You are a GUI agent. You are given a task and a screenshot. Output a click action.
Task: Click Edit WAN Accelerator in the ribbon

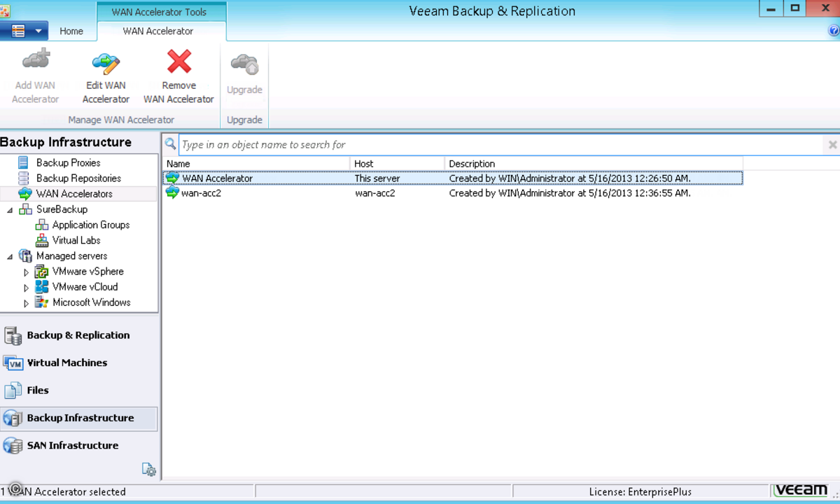click(x=106, y=77)
